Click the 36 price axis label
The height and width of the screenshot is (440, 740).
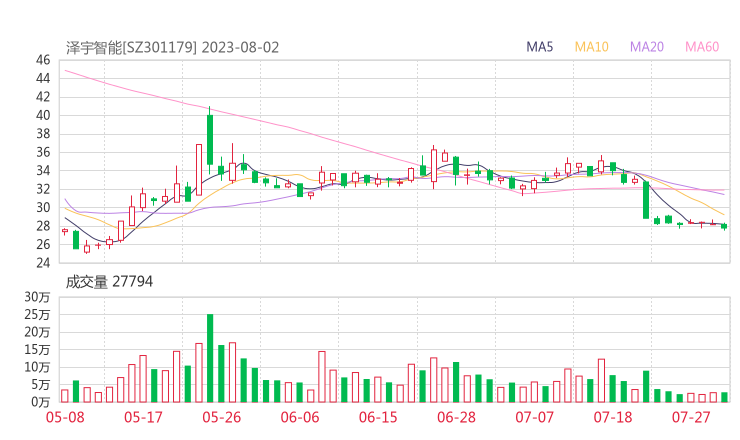[43, 152]
